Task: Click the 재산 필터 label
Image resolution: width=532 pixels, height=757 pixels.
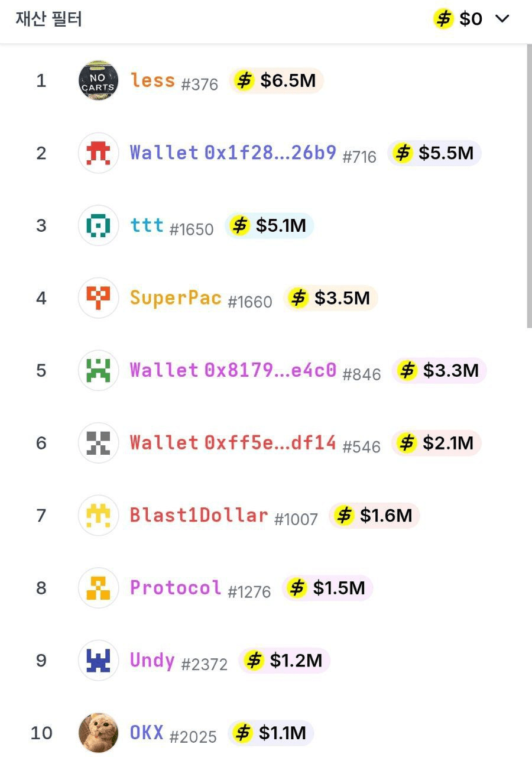Action: (48, 19)
